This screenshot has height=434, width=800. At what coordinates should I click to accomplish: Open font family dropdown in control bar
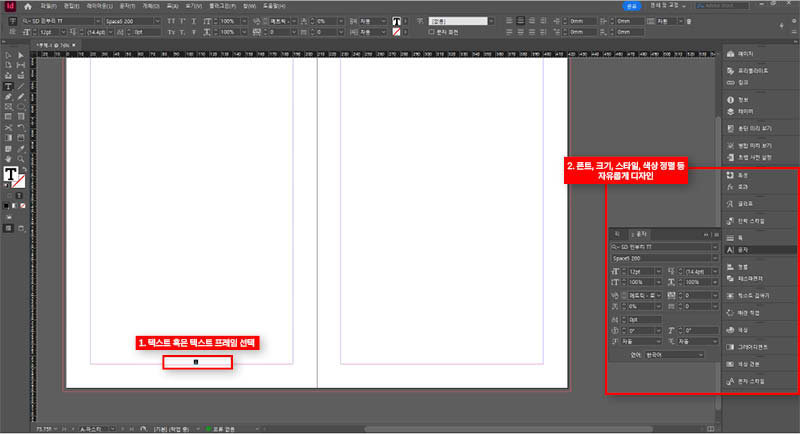(x=97, y=21)
